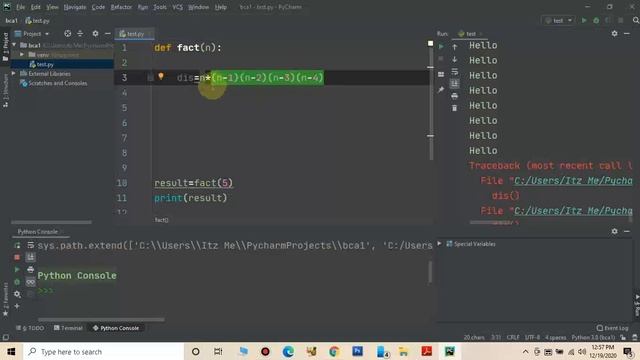Select the Python Console tab header

[38, 232]
